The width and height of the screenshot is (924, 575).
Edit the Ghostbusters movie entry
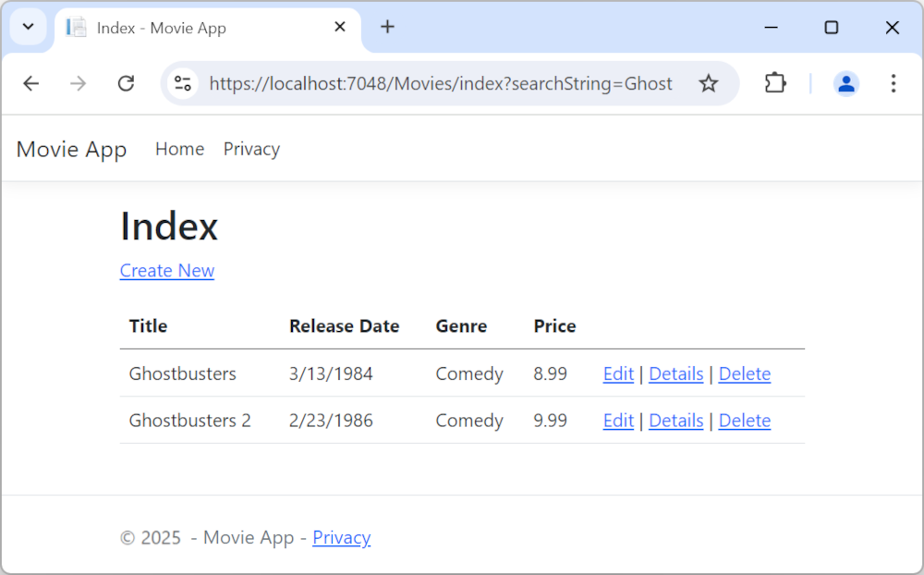(x=617, y=373)
